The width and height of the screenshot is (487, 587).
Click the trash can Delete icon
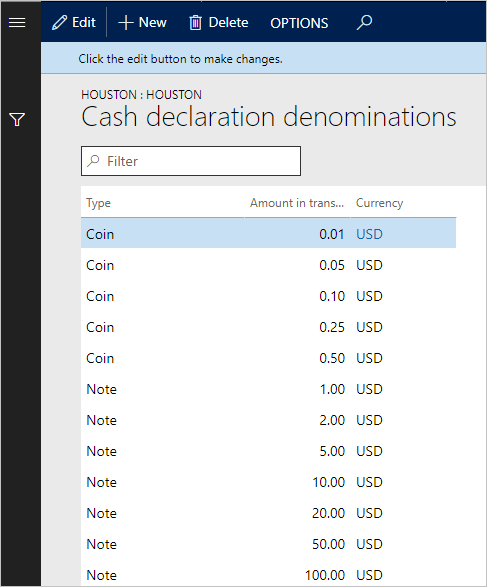tap(195, 22)
